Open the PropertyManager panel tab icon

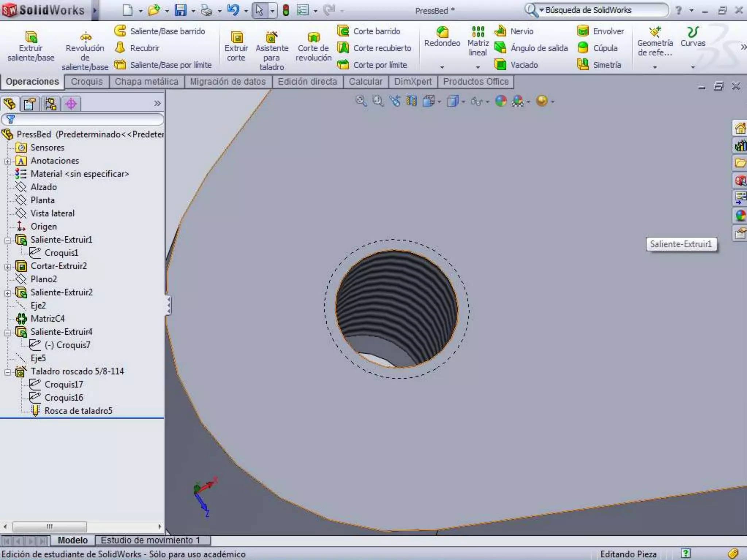[30, 104]
